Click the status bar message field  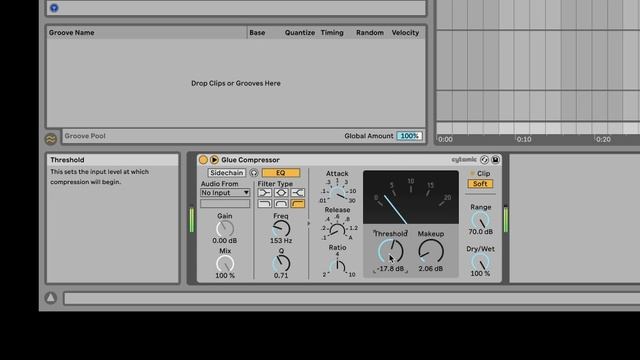[352, 298]
